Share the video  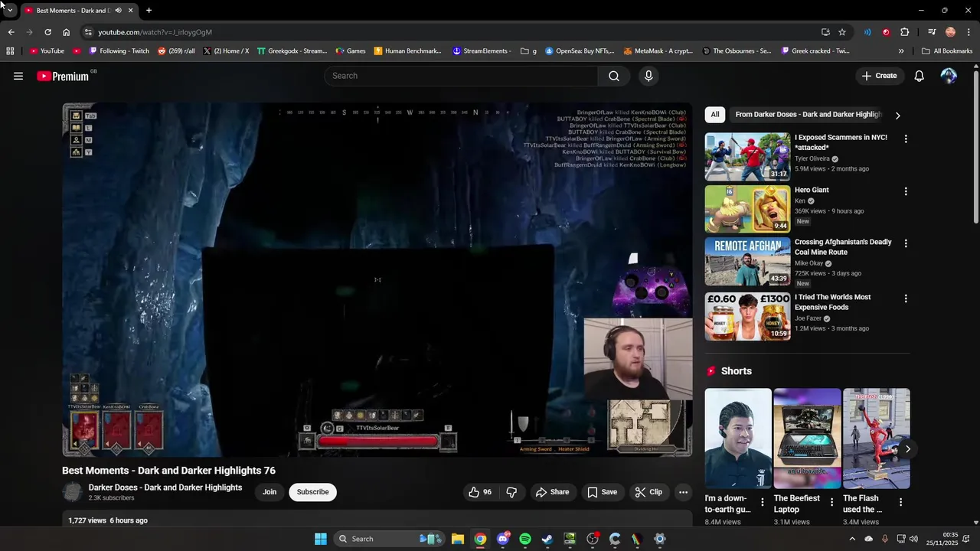coord(552,492)
